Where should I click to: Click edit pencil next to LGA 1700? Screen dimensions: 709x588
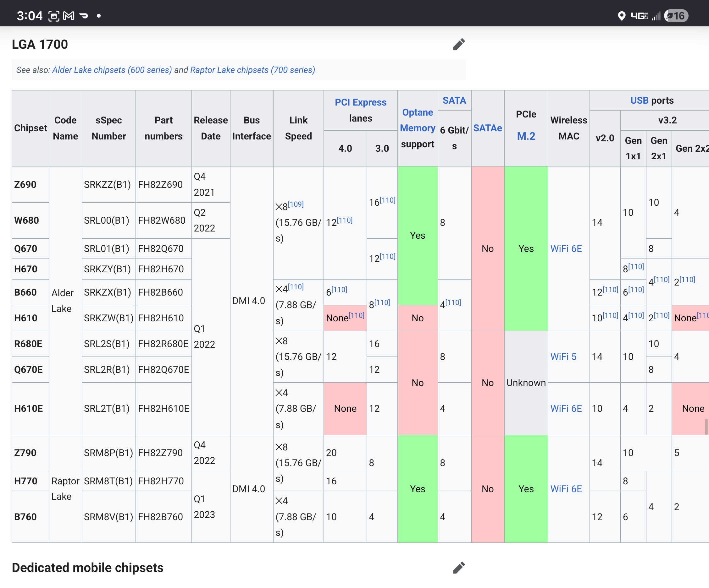458,44
